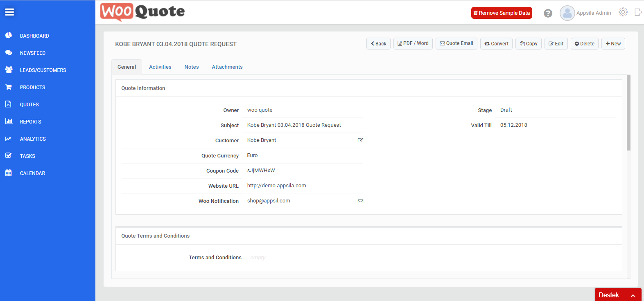Click the user avatar icon

[567, 13]
